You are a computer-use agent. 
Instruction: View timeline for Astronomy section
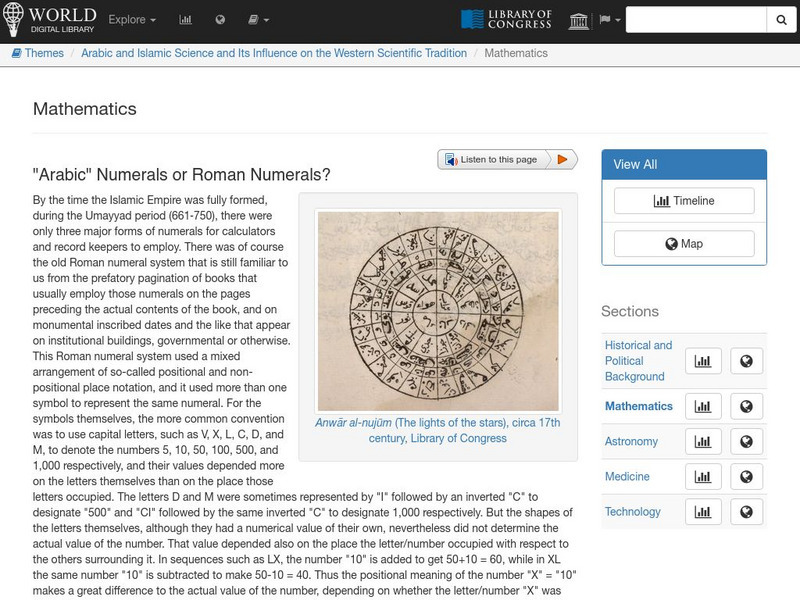703,441
